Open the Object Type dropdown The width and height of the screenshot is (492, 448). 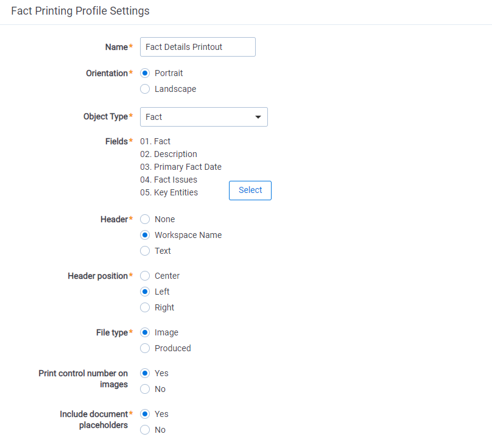204,117
